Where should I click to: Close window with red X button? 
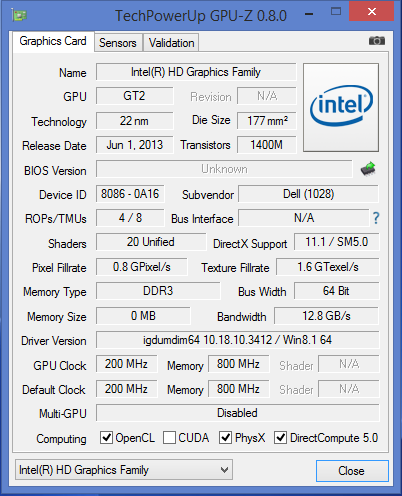click(372, 12)
